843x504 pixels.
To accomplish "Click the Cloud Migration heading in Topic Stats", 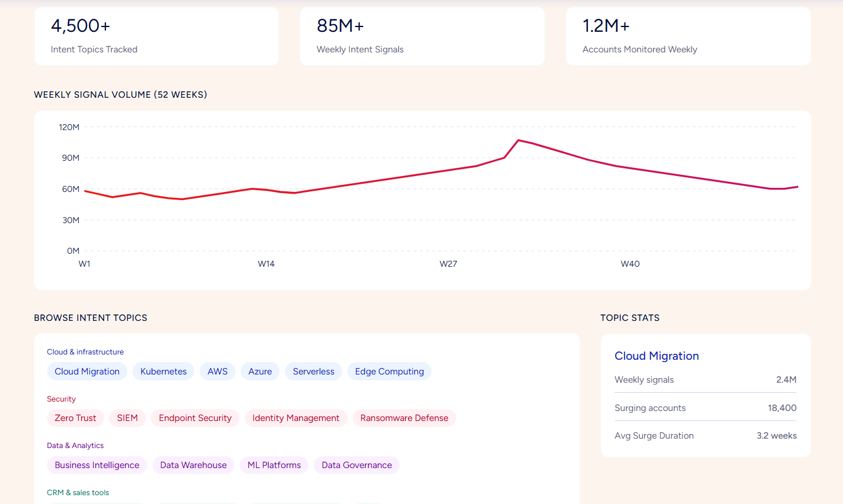I will coord(657,356).
